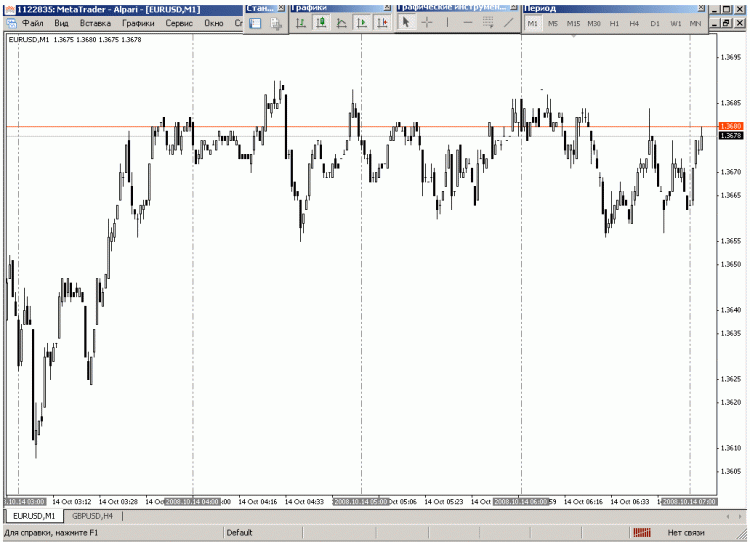Viewport: 750px width, 542px height.
Task: Open the Вставка menu
Action: pyautogui.click(x=95, y=23)
